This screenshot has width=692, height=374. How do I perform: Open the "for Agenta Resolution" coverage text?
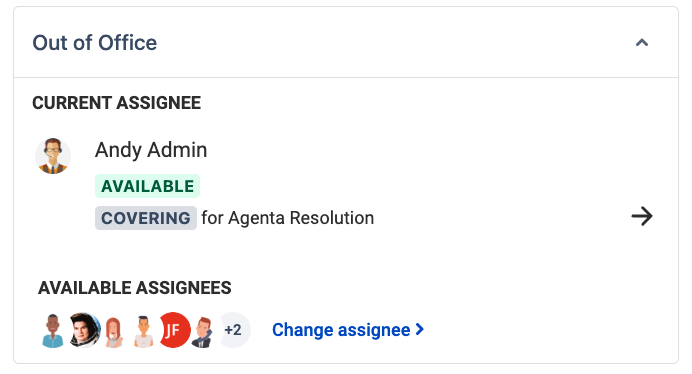click(287, 218)
